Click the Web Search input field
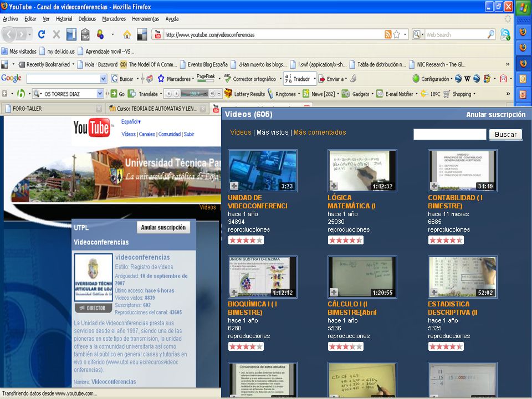 click(456, 34)
